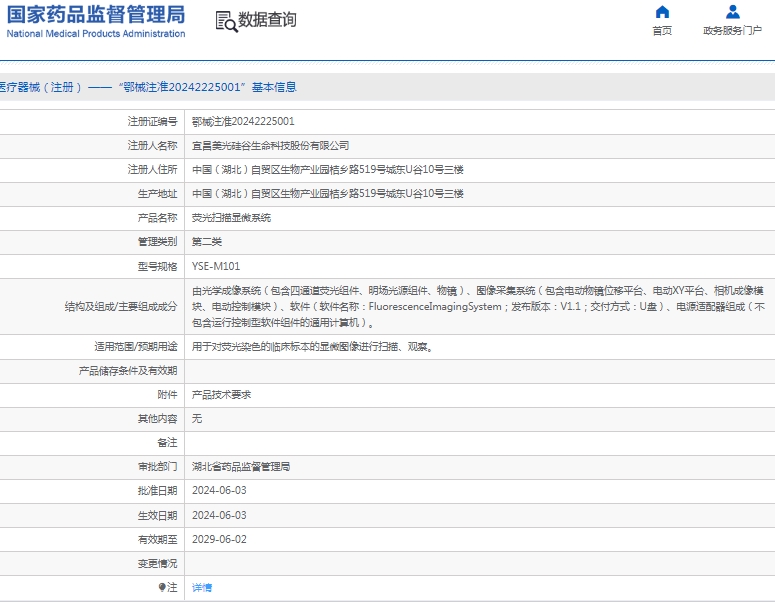The width and height of the screenshot is (775, 608).
Task: Click the 其他内容 row label
Action: pyautogui.click(x=157, y=419)
